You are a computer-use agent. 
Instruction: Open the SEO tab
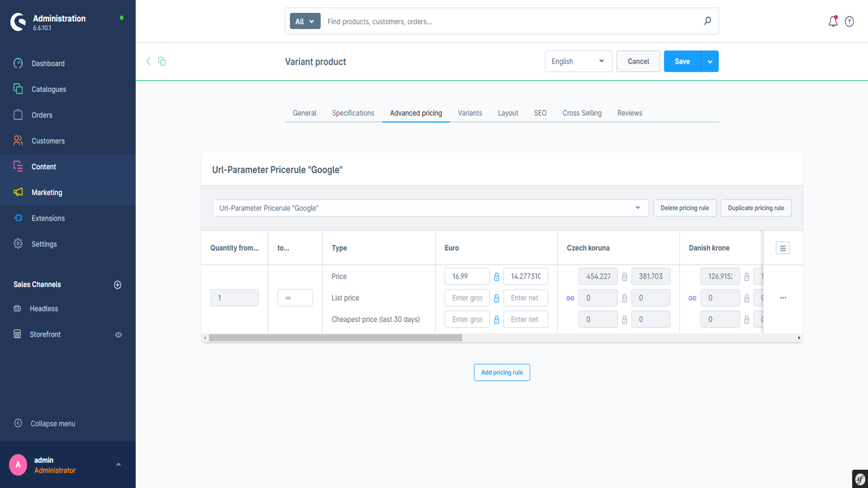pos(540,113)
